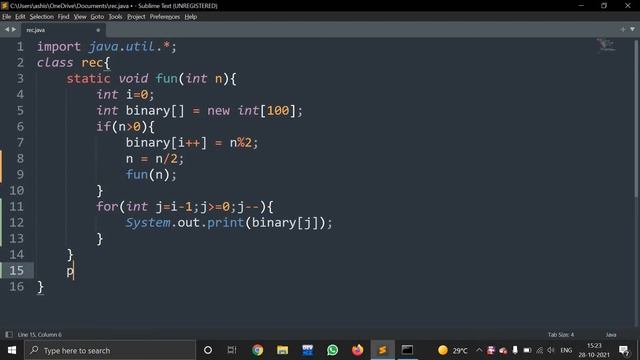
Task: Open the Windows Start menu
Action: point(12,350)
